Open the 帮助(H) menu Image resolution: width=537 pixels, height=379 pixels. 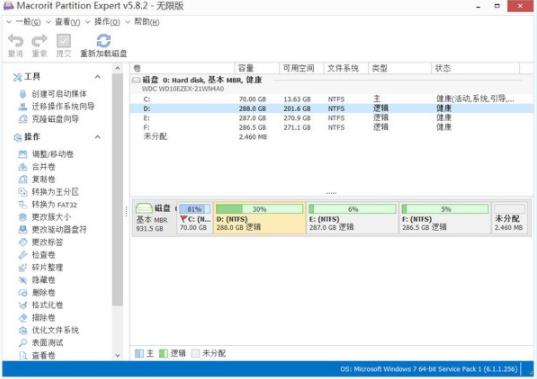click(147, 22)
